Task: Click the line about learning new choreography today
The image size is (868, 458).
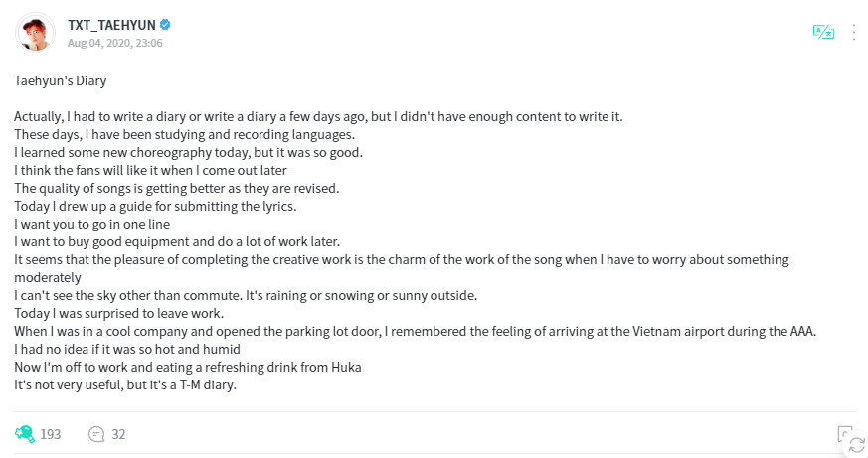Action: point(188,153)
